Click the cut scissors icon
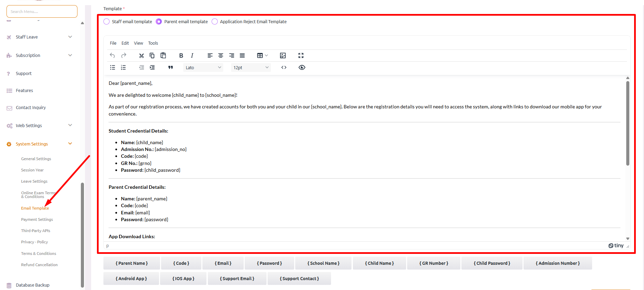644x290 pixels. point(141,56)
